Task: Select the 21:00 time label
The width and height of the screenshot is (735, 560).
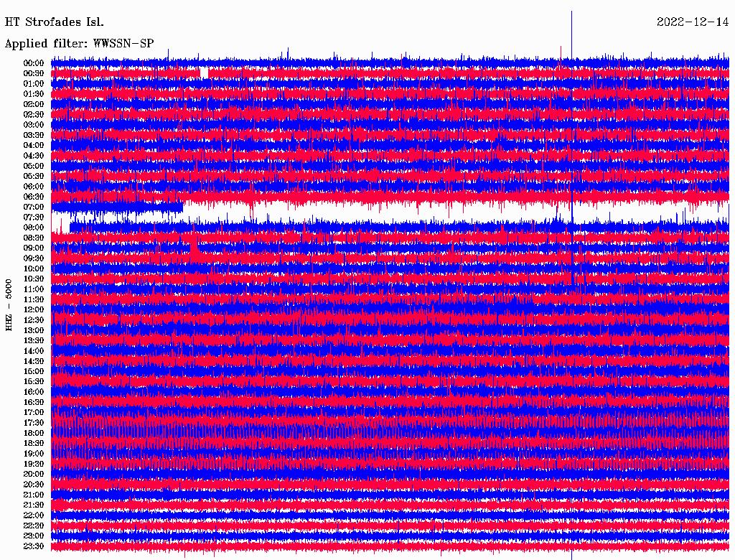Action: coord(34,495)
